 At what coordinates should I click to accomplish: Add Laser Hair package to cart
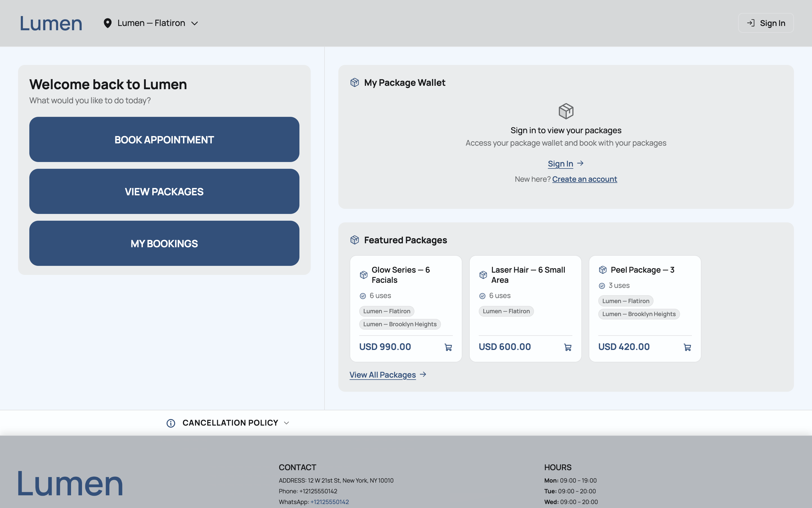(x=568, y=347)
